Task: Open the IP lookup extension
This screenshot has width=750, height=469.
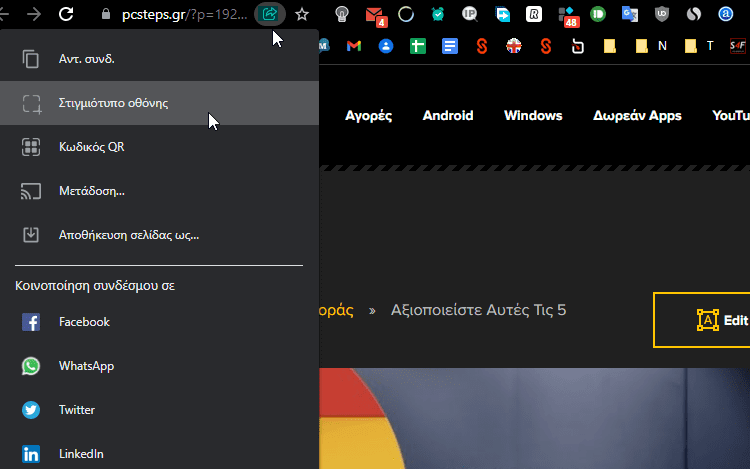Action: pos(470,14)
